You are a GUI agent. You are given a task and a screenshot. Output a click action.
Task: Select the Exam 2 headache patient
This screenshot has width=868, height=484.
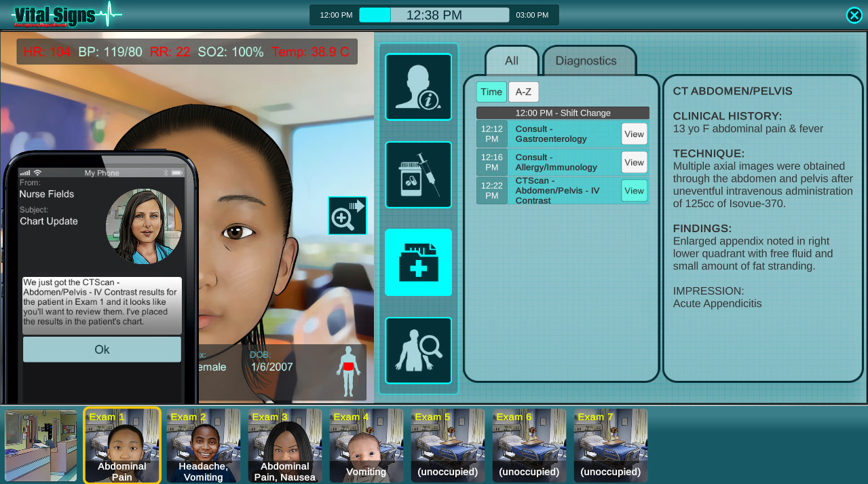(203, 445)
